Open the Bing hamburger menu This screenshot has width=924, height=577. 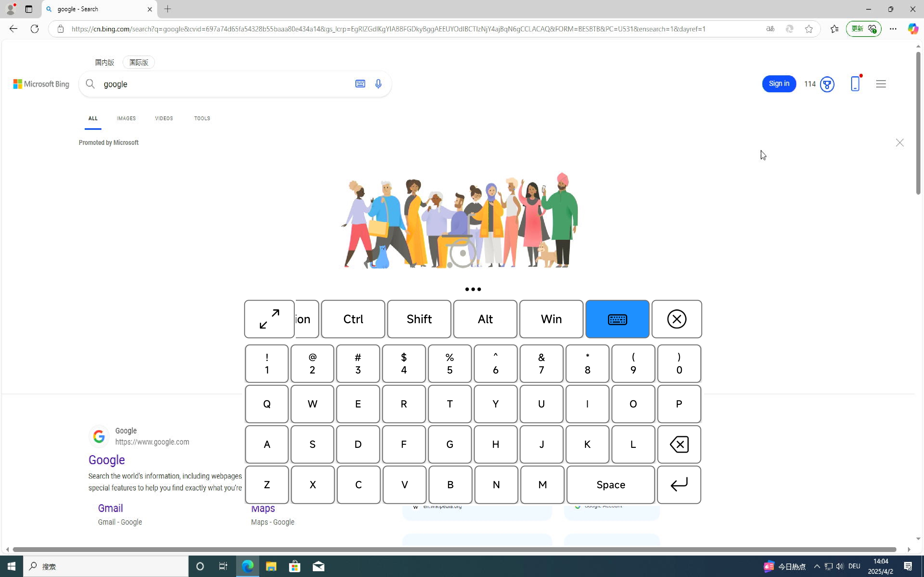tap(880, 84)
